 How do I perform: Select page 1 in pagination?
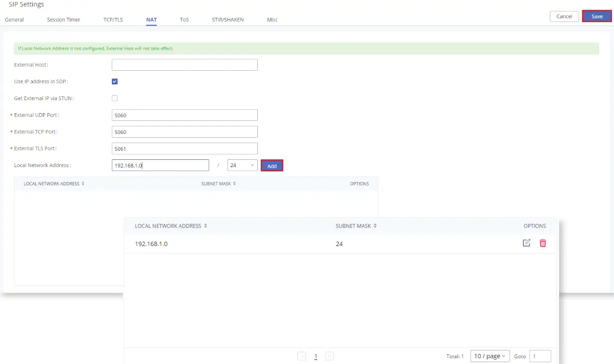316,356
